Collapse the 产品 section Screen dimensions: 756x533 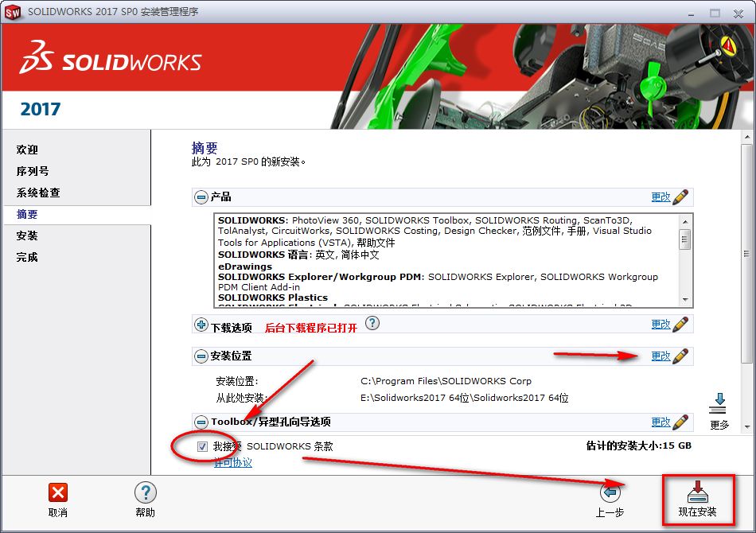click(x=200, y=196)
